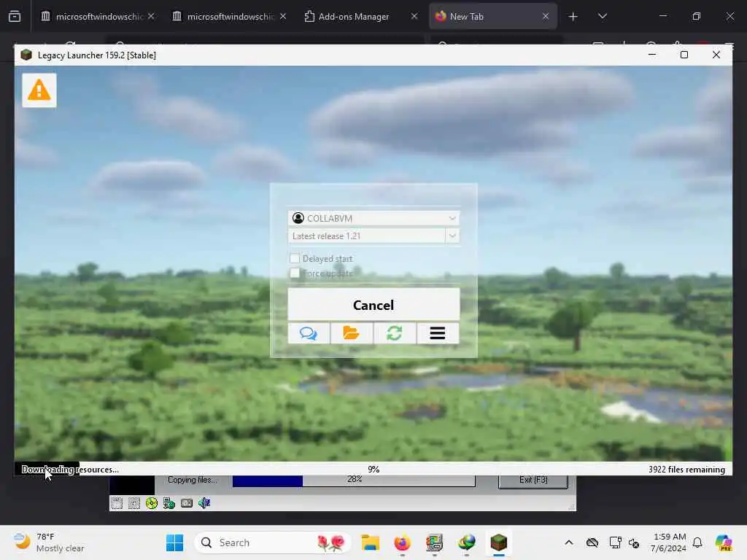Click the muted volume tray icon
Viewport: 747px width, 560px height.
[634, 542]
